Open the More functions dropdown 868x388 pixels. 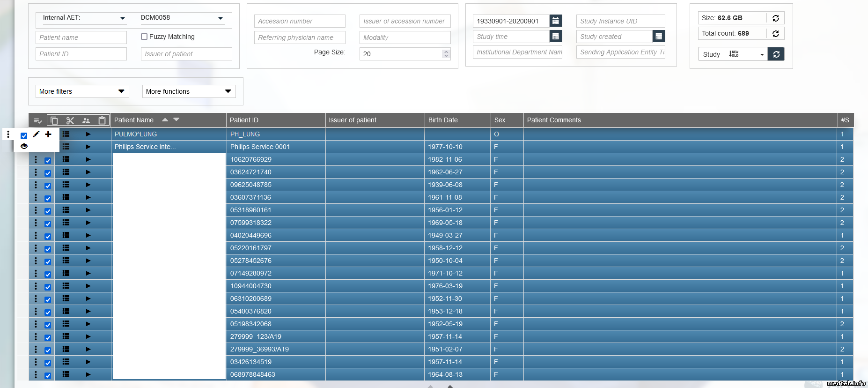point(188,91)
